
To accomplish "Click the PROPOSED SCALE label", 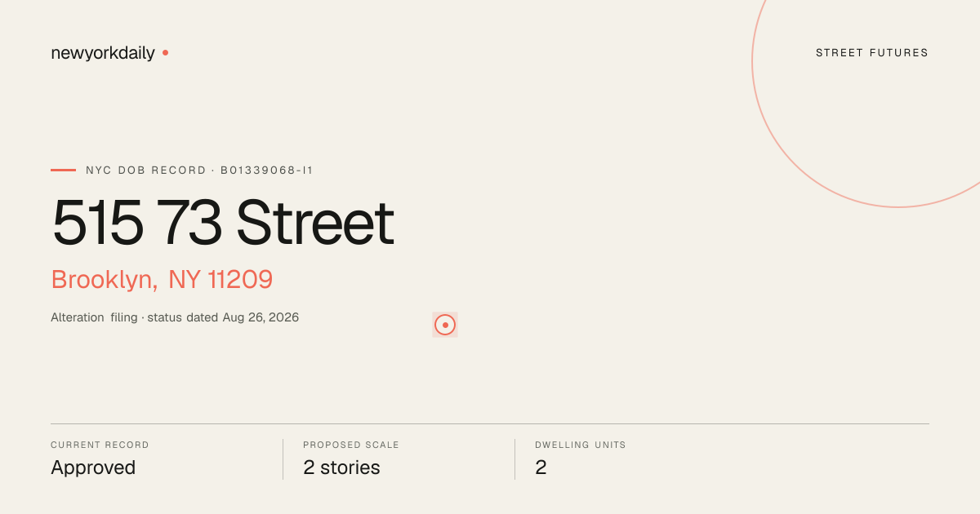I will tap(351, 445).
